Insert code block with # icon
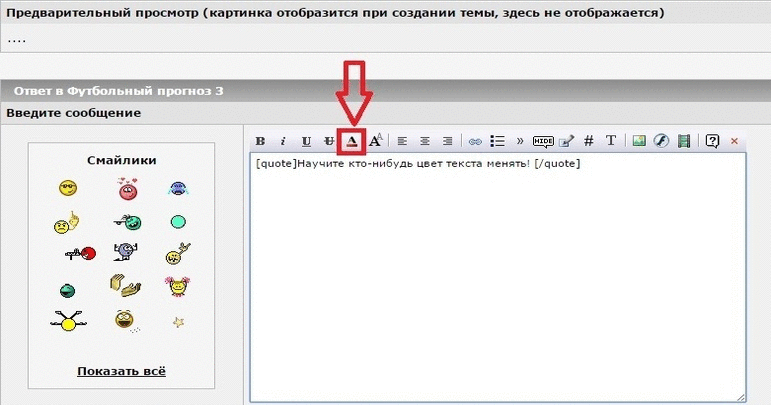Screen dimensions: 771x405 click(x=588, y=141)
